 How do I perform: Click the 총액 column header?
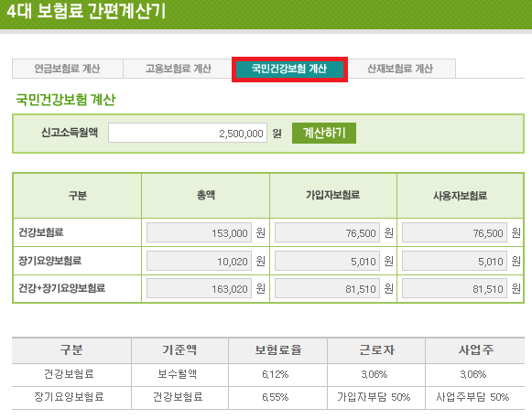pos(206,195)
